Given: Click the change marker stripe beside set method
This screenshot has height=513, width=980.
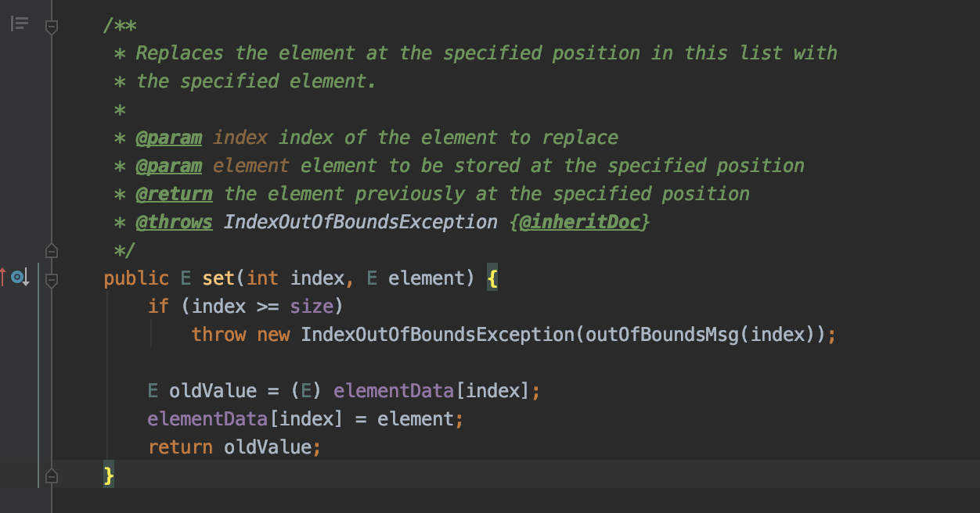Looking at the screenshot, I should (38, 375).
